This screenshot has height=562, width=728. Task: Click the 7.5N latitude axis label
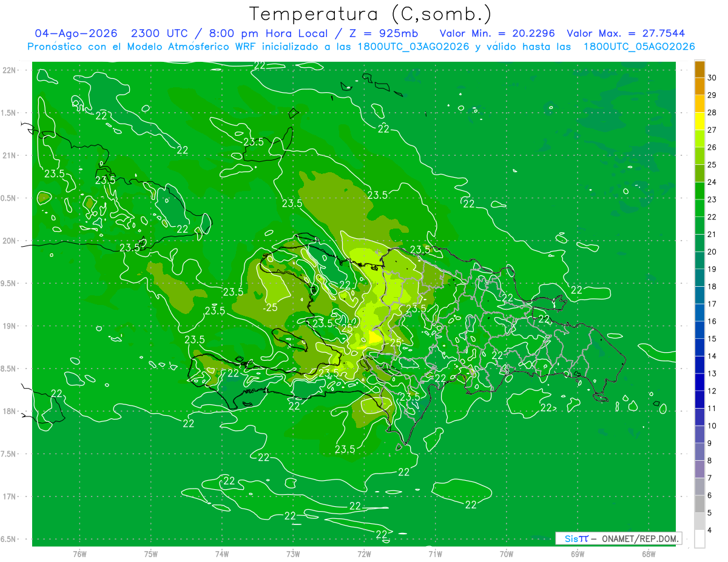coord(9,454)
